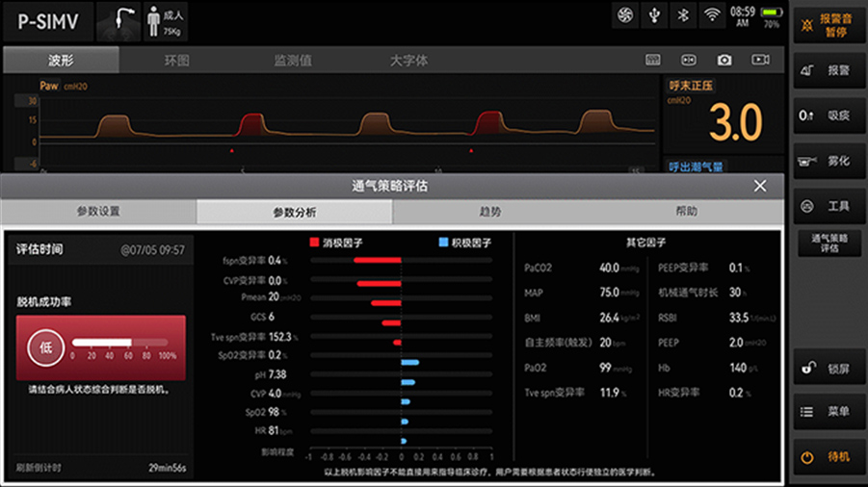Open the P-SIMV ventilation mode selector
Screen dimensions: 868x487
pyautogui.click(x=48, y=21)
